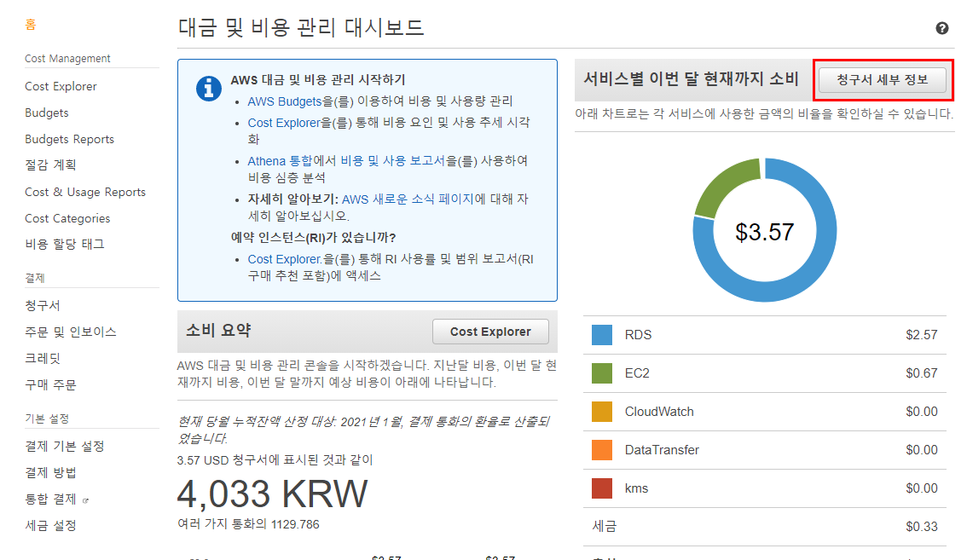Open Cost Categories in sidebar
Image resolution: width=967 pixels, height=560 pixels.
67,218
